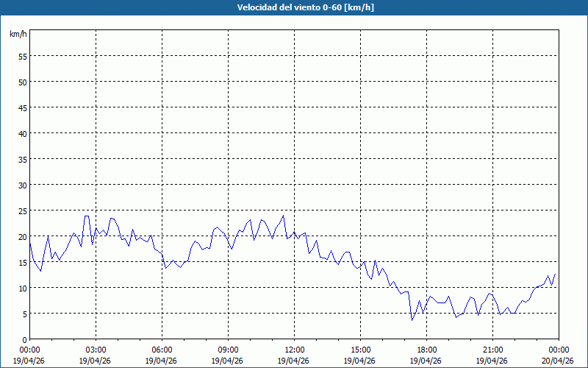This screenshot has width=588, height=368.
Task: Select the 21:00 time marker
Action: (492, 350)
